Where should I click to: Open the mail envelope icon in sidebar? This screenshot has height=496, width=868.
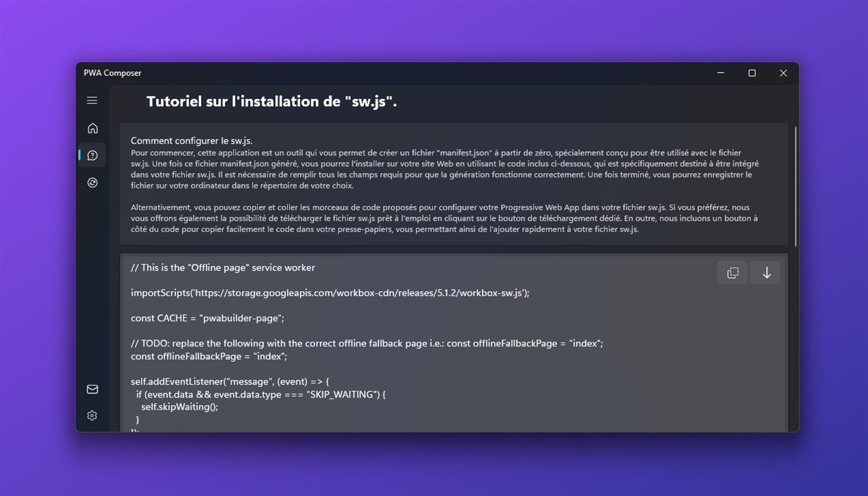pyautogui.click(x=92, y=389)
